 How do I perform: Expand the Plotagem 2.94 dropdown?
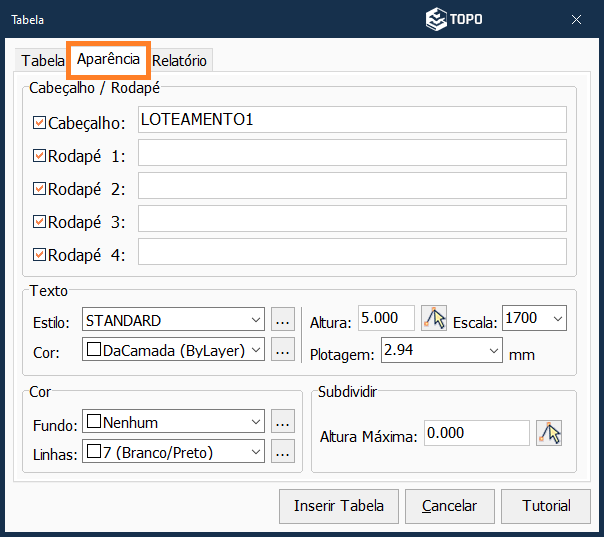click(494, 351)
